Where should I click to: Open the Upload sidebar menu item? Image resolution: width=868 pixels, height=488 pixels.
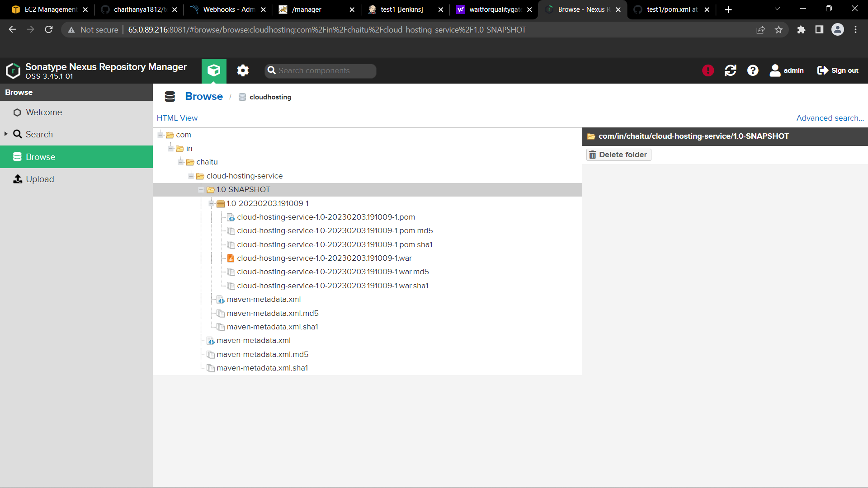40,179
